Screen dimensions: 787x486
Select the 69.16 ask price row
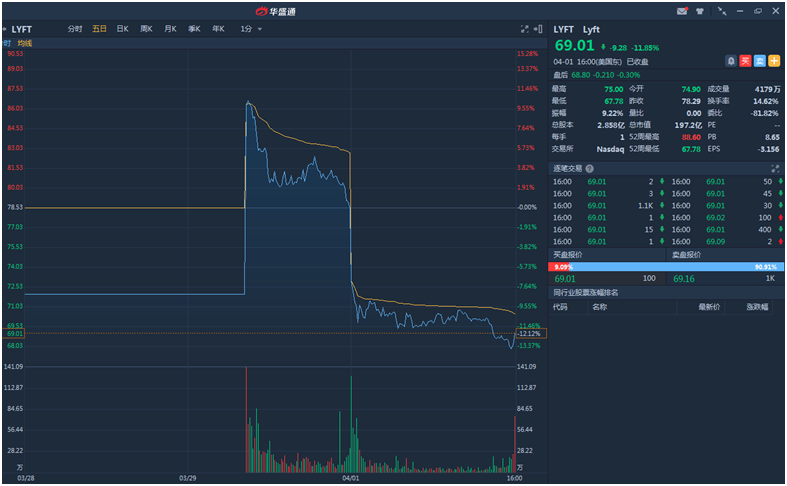coord(725,279)
